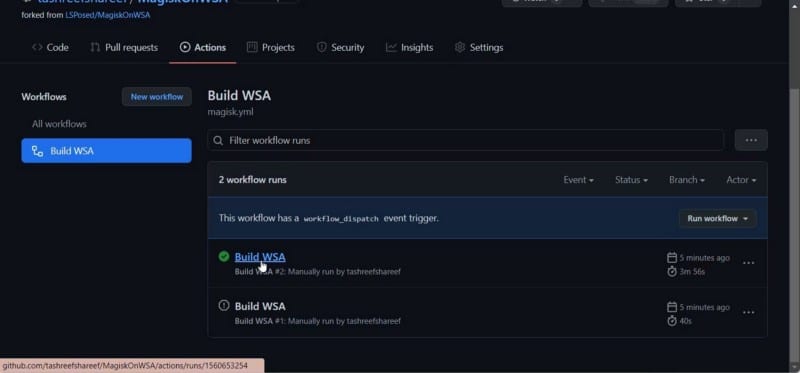This screenshot has width=800, height=373.
Task: Open the Settings tab
Action: point(479,47)
